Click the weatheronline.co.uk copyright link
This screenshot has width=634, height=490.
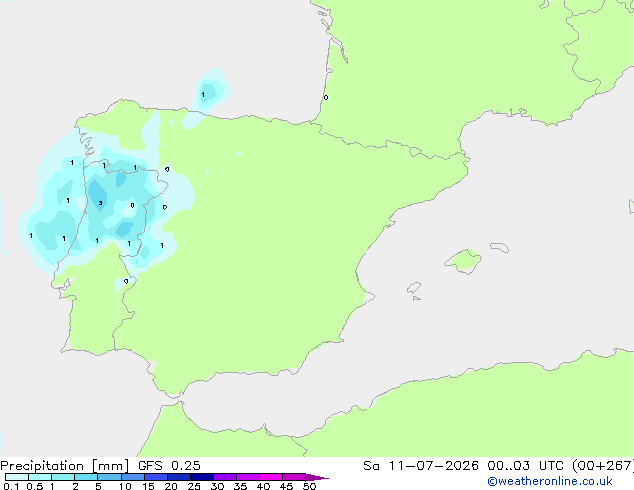pos(550,481)
